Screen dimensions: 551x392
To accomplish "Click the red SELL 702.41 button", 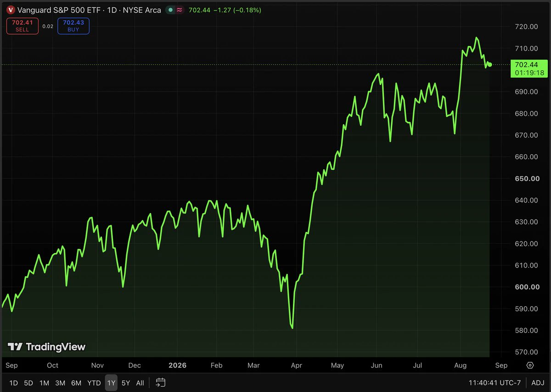I will coord(22,26).
